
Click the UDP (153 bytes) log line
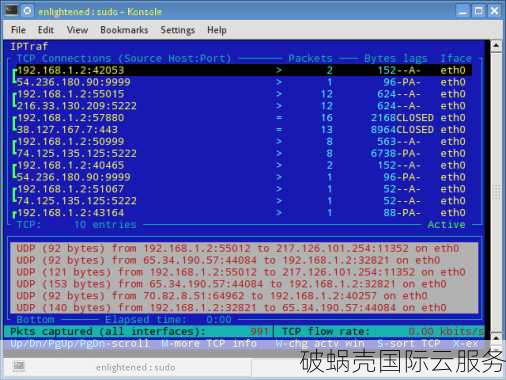click(x=231, y=284)
